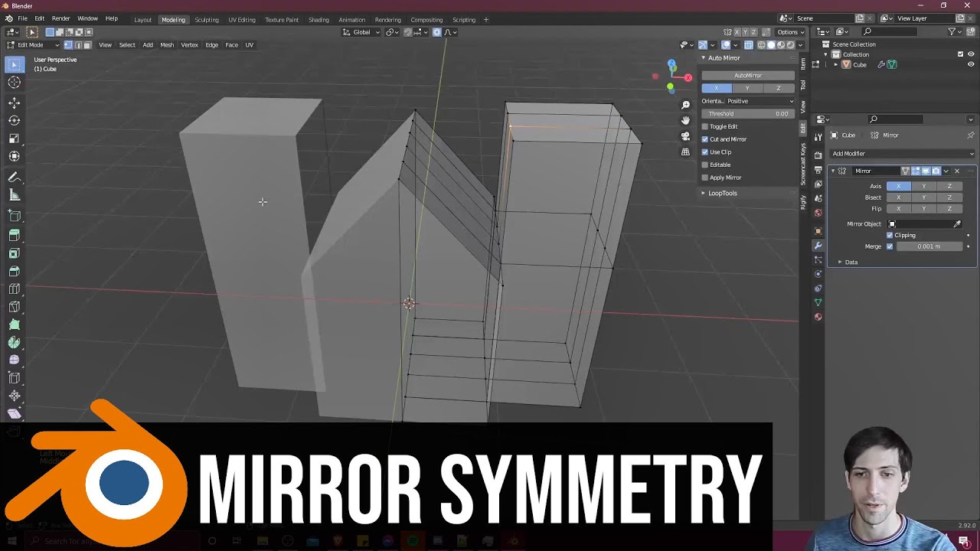Enable the Editable checkbox in Auto Mirror
980x551 pixels.
point(706,165)
